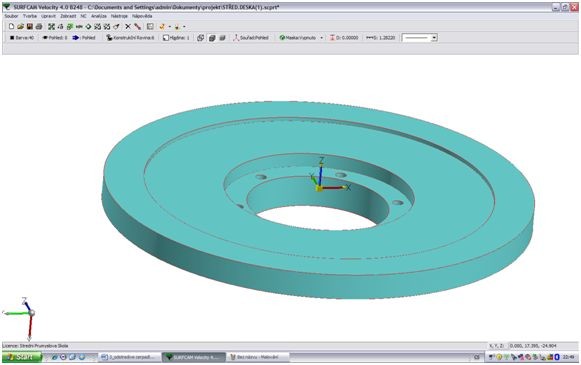Open the Soubor menu

[x=11, y=16]
